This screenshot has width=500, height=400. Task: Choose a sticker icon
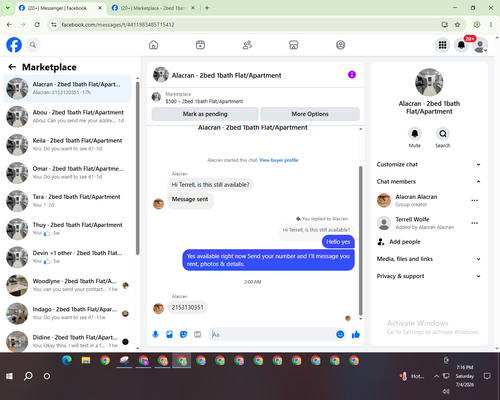[183, 334]
